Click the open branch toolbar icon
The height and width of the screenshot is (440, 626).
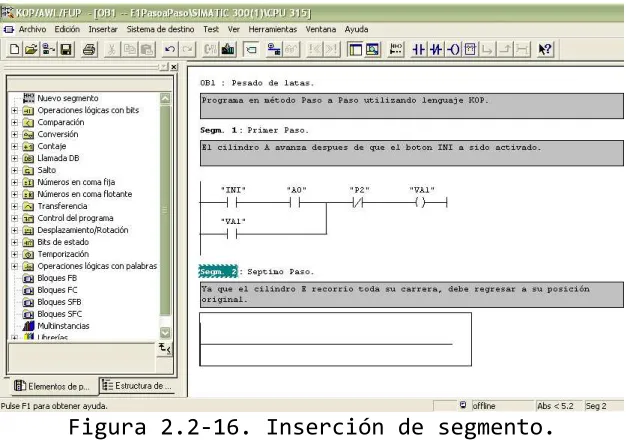tap(487, 50)
